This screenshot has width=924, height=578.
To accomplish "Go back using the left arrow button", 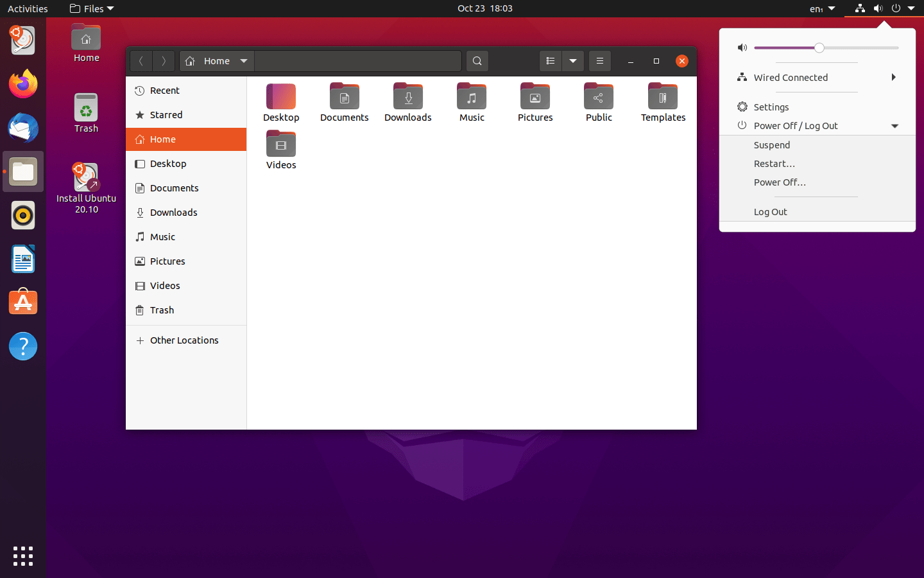I will 141,61.
